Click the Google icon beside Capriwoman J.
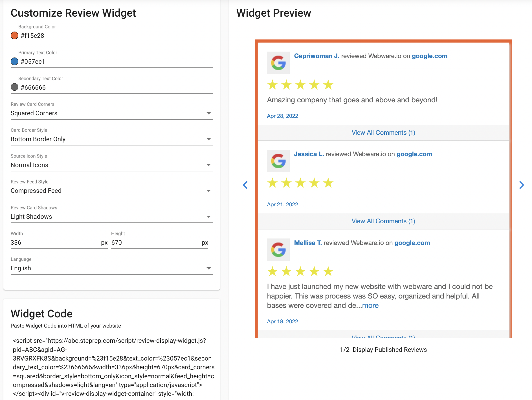 pyautogui.click(x=278, y=63)
